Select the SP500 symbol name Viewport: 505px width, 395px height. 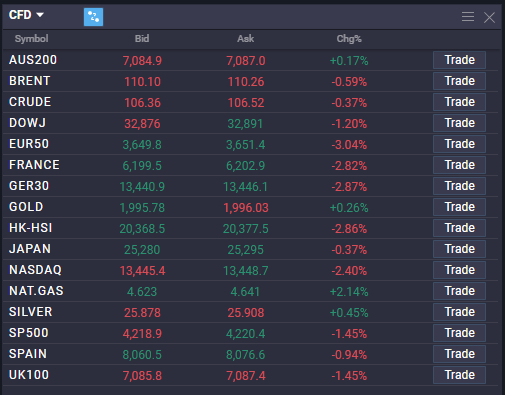29,333
